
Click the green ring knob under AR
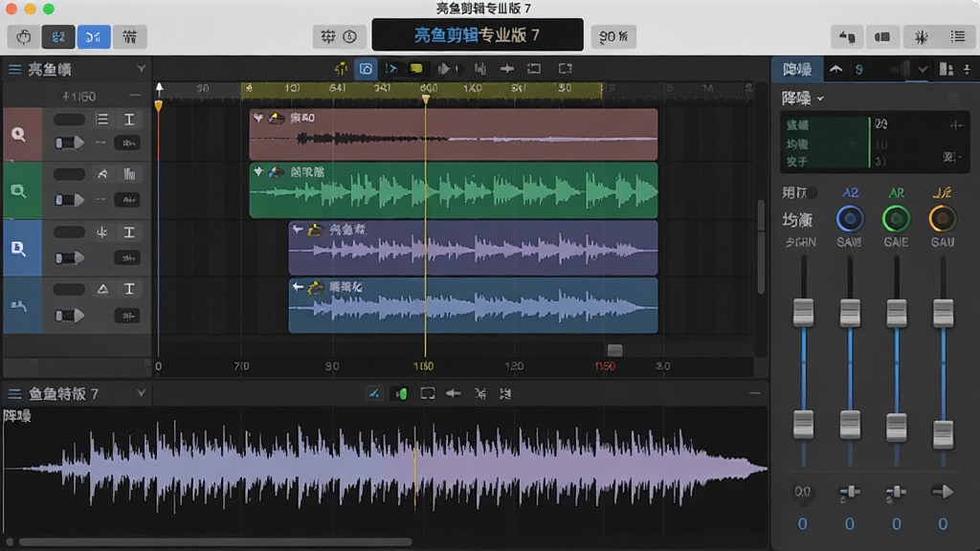896,219
